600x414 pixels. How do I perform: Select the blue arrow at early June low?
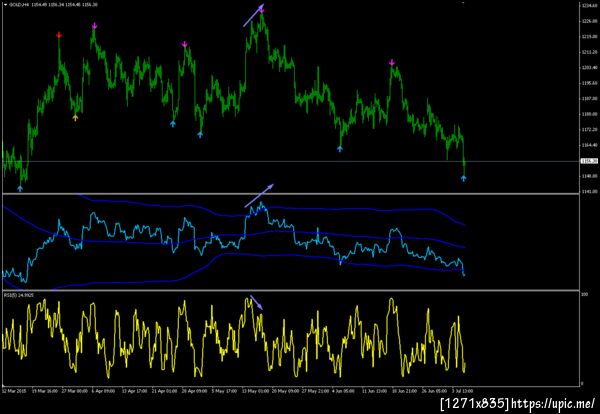[340, 149]
